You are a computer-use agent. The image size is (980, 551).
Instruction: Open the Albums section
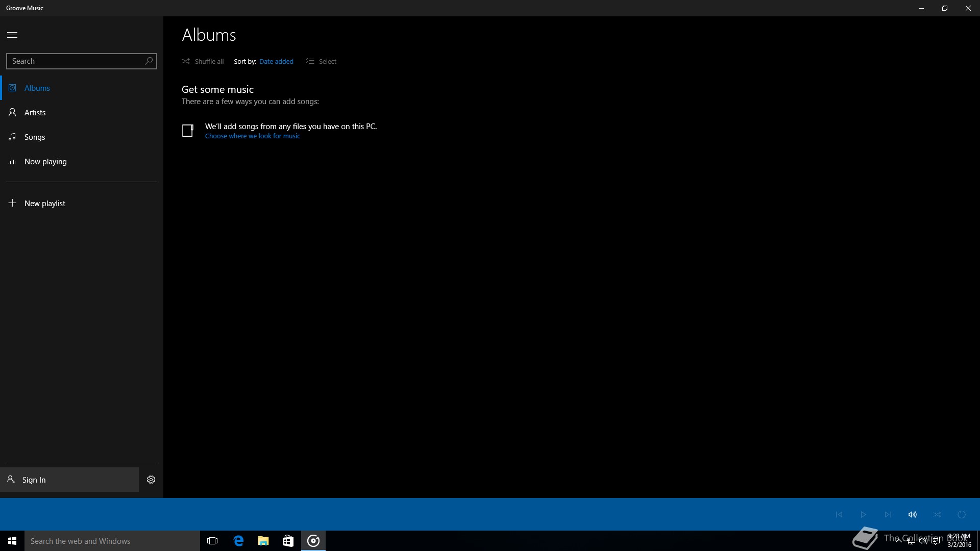pyautogui.click(x=37, y=88)
